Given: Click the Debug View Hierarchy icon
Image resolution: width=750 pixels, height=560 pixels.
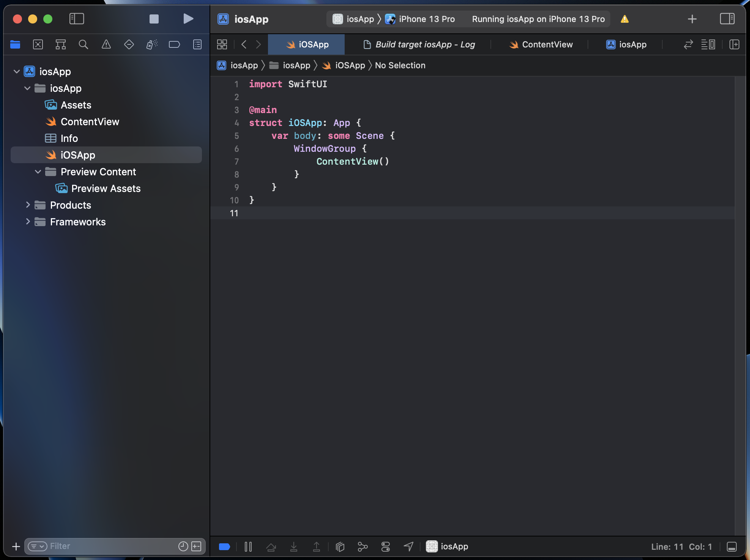Looking at the screenshot, I should (x=340, y=546).
